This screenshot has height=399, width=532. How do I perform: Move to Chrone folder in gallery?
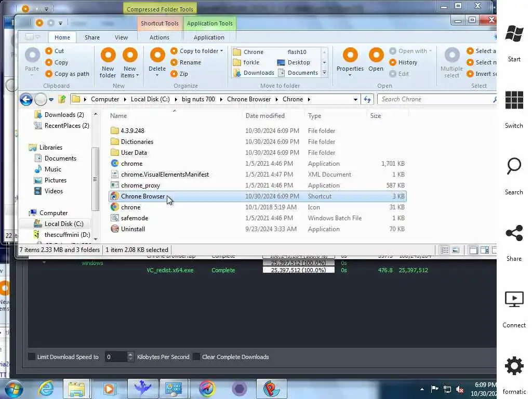point(248,52)
